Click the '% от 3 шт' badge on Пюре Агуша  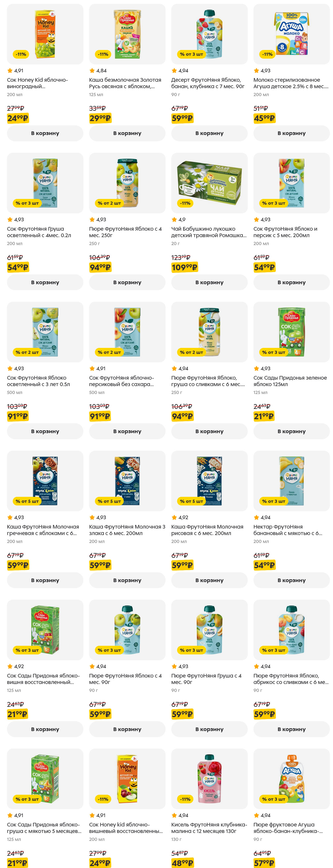point(274,799)
